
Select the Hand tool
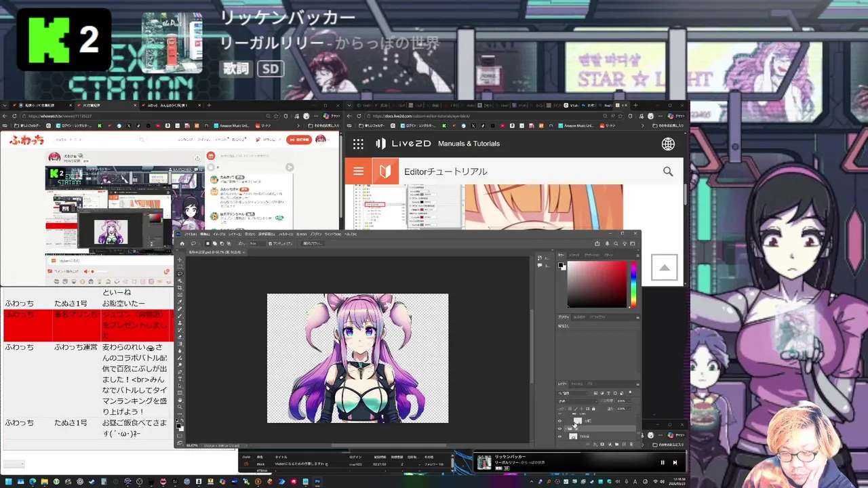click(x=180, y=400)
